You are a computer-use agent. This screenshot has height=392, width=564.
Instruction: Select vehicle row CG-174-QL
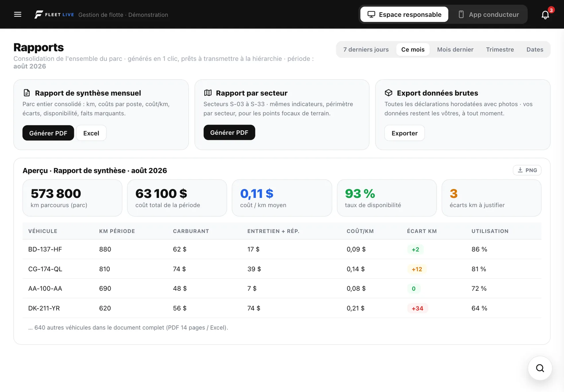pyautogui.click(x=282, y=269)
